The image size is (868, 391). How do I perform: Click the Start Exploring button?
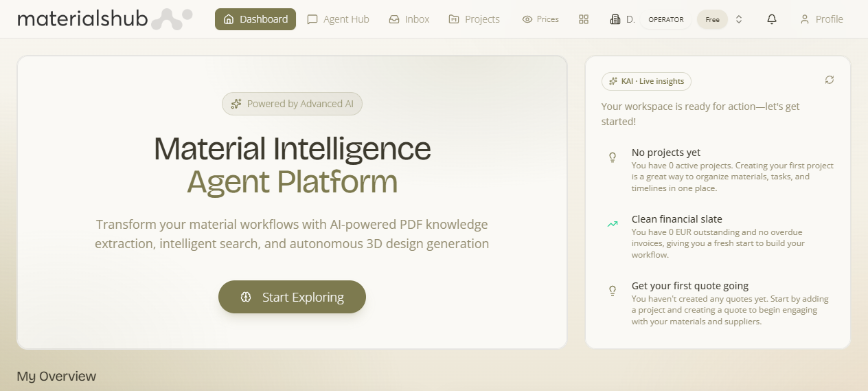click(292, 297)
